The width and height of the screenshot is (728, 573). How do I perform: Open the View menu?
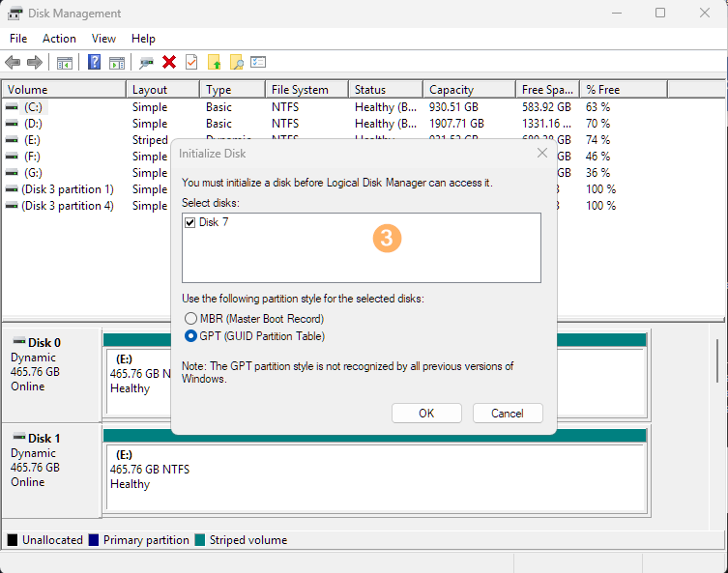coord(103,39)
